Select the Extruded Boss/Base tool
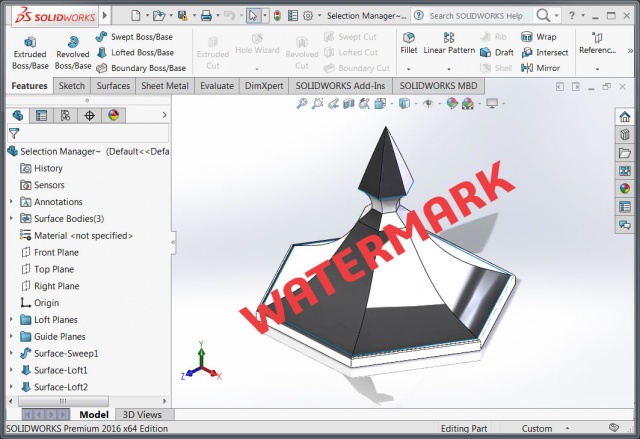The height and width of the screenshot is (439, 640). pyautogui.click(x=30, y=53)
